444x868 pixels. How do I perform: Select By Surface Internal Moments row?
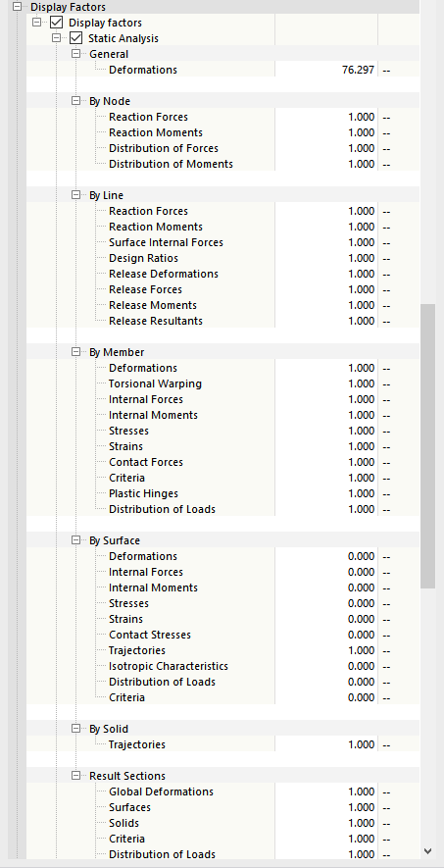tap(223, 587)
